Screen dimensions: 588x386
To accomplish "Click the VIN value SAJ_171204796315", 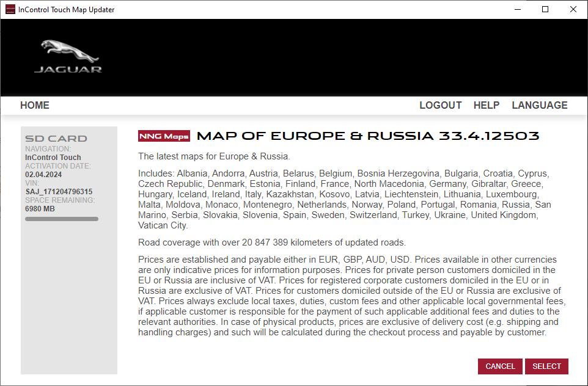I will pos(59,192).
